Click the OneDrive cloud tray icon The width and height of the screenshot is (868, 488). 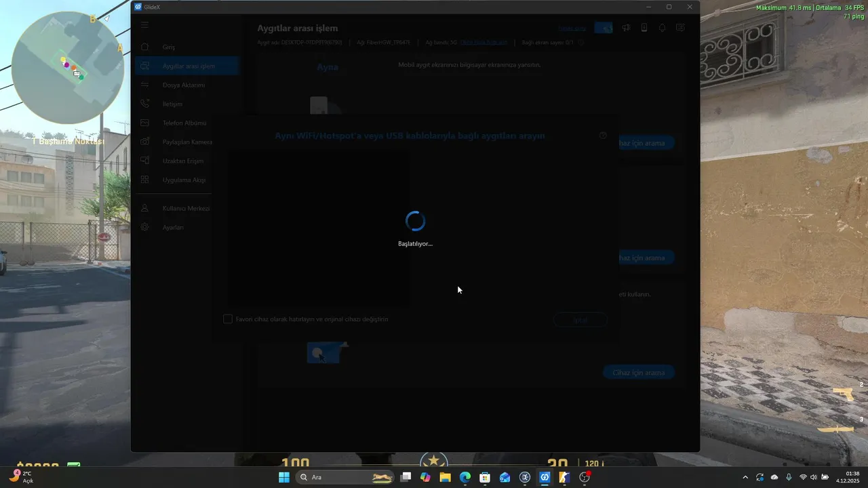point(774,477)
